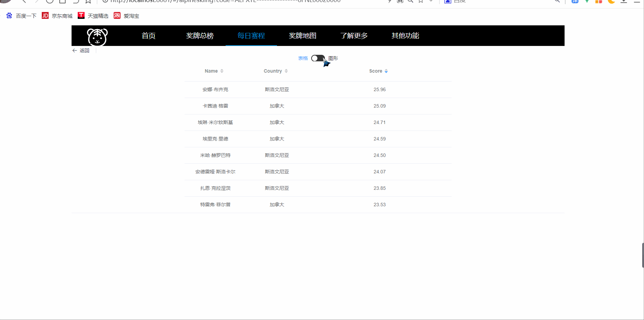
Task: Open the 奖牌地图 page
Action: [302, 36]
